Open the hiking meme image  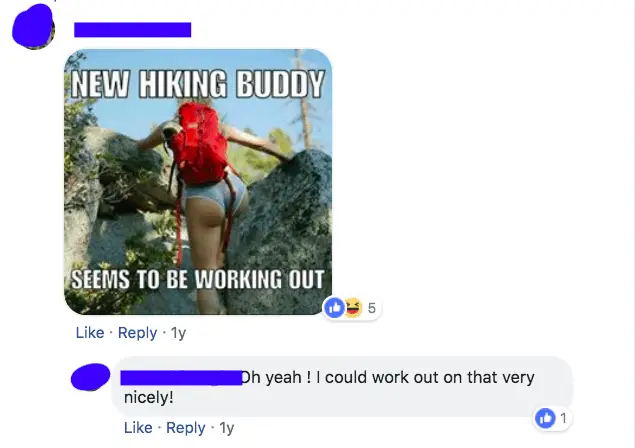point(198,181)
